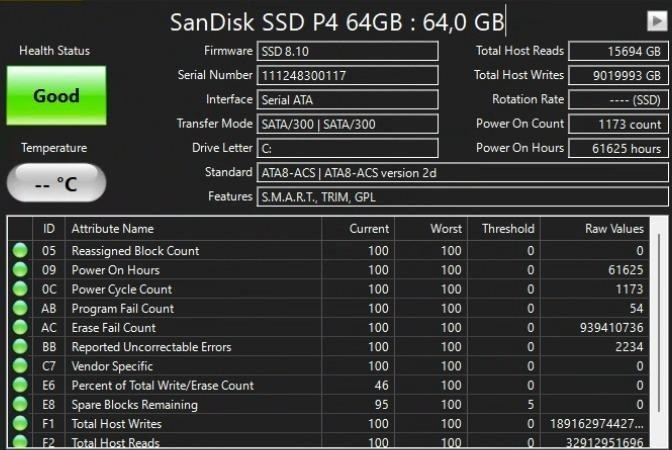Click the Firmware field showing SSD 8.10

coord(348,51)
